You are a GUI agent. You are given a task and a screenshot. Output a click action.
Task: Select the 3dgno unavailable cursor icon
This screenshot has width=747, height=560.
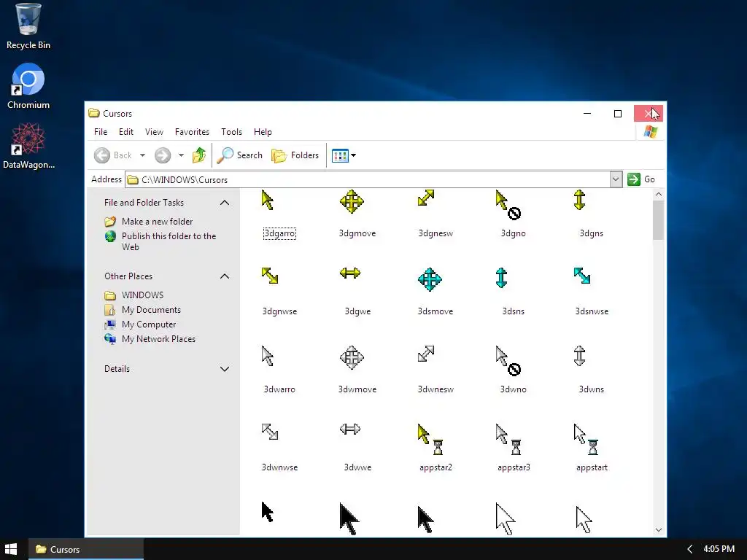coord(508,205)
